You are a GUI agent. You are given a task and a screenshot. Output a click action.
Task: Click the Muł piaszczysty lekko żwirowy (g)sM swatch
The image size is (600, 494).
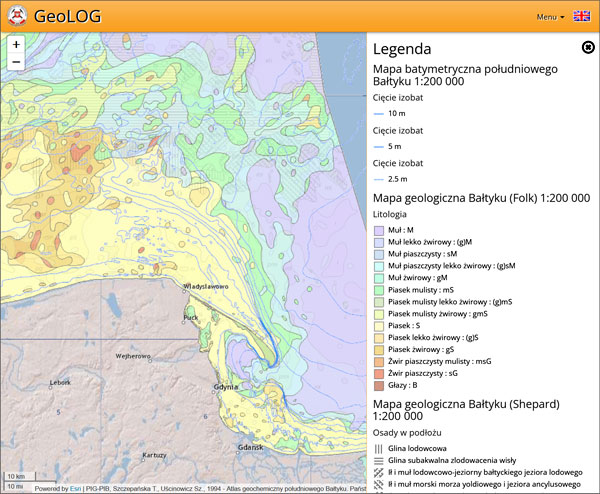(378, 266)
